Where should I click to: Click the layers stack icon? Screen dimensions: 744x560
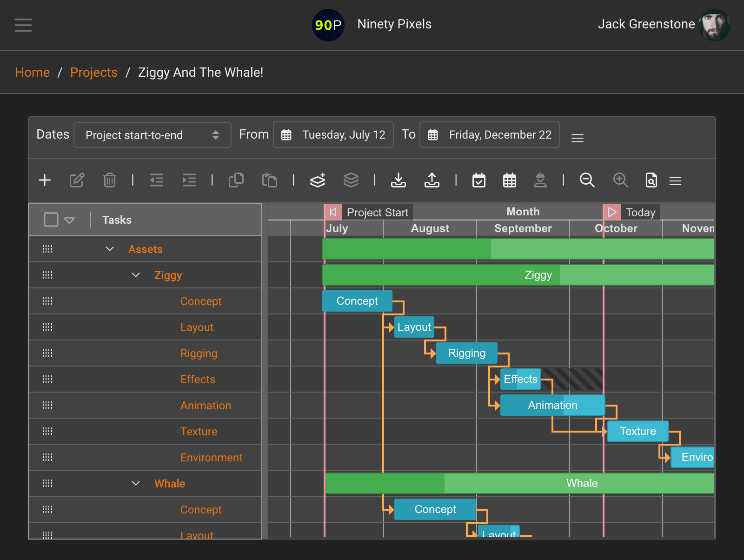(x=351, y=180)
